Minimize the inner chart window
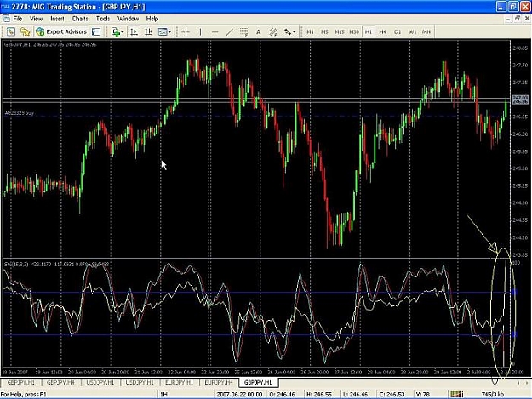Image resolution: width=532 pixels, height=399 pixels. click(508, 19)
